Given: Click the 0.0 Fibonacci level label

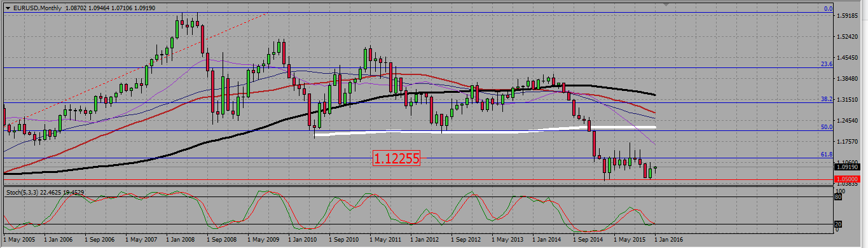Looking at the screenshot, I should [x=828, y=9].
